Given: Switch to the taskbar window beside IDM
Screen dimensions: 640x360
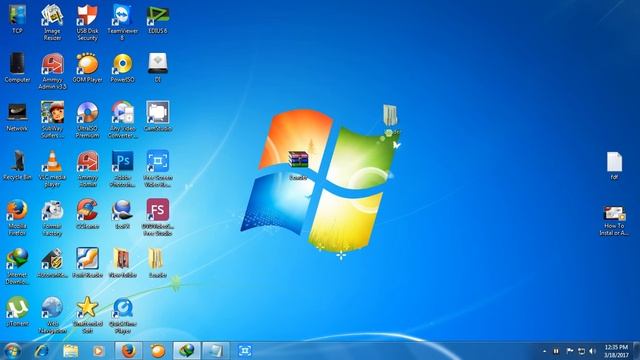Looking at the screenshot, I should click(x=216, y=351).
